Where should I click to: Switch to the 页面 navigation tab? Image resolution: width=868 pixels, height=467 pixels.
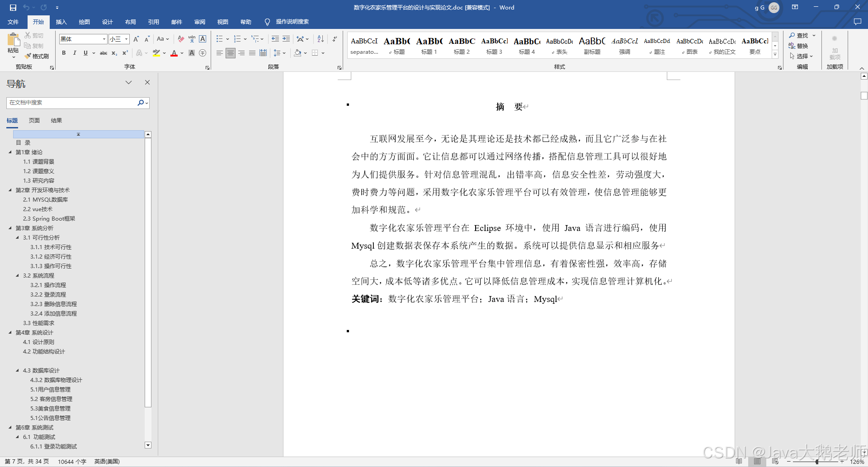(x=34, y=120)
